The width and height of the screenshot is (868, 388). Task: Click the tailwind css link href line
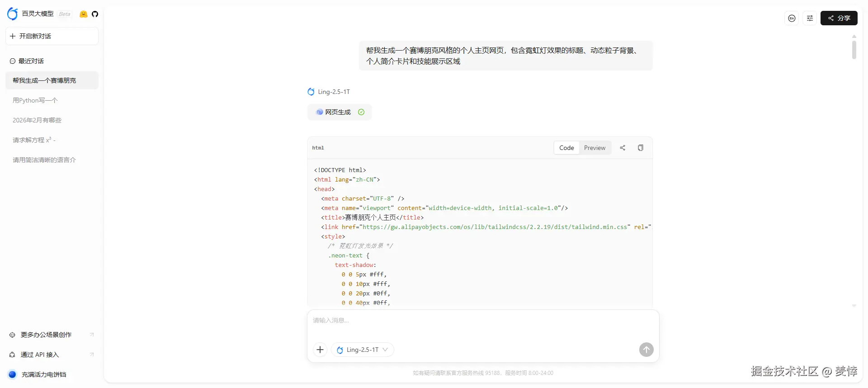(486, 227)
